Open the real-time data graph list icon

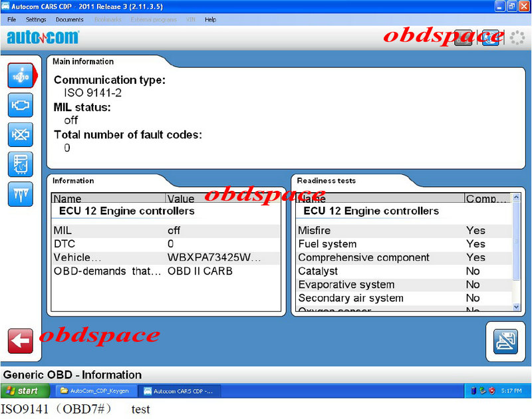(21, 164)
